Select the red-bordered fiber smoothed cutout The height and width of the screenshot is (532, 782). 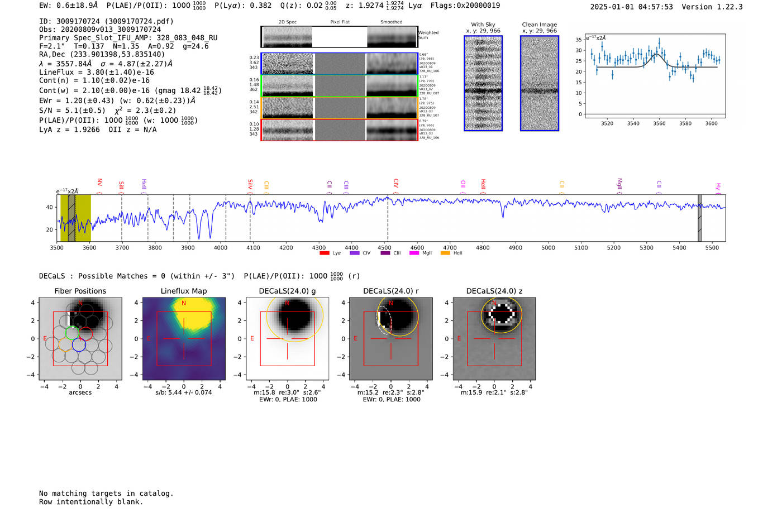392,130
